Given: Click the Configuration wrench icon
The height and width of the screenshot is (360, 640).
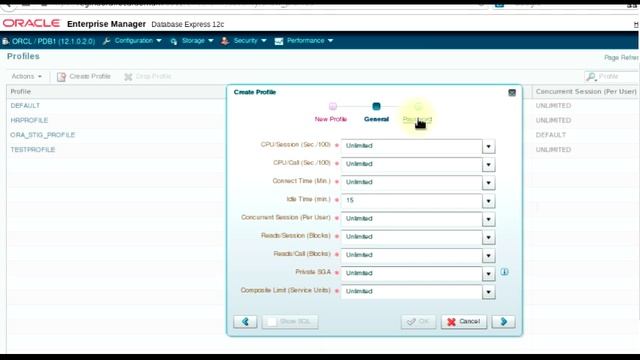Looking at the screenshot, I should click(107, 41).
